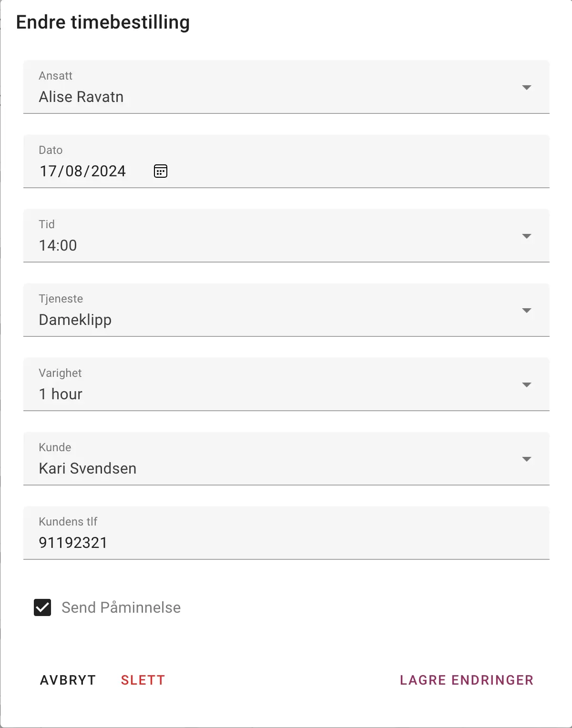The image size is (572, 728).
Task: Untick the Send Påminnelse checkbox
Action: (x=42, y=607)
